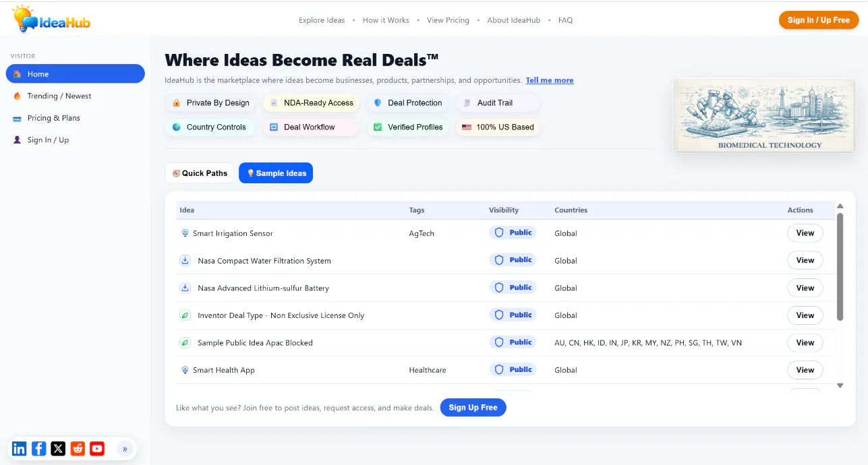This screenshot has width=868, height=465.
Task: View the Inventor Deal Type idea
Action: pyautogui.click(x=805, y=315)
